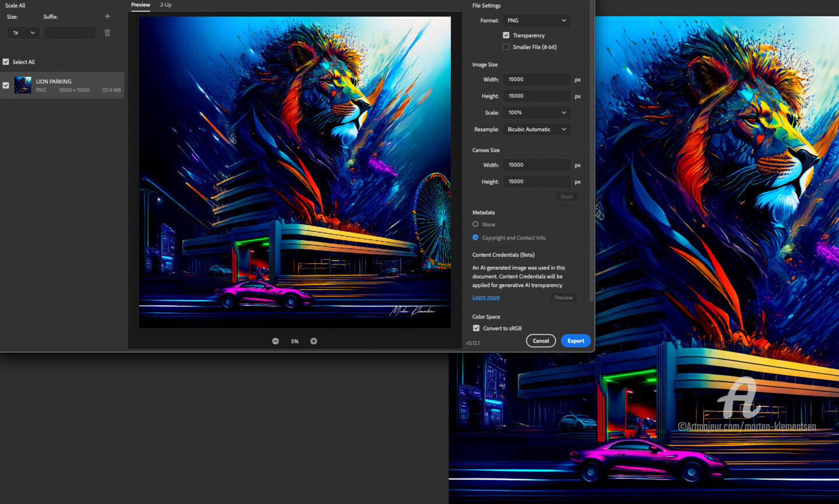Enable Smaller File (8-bit) option

506,47
